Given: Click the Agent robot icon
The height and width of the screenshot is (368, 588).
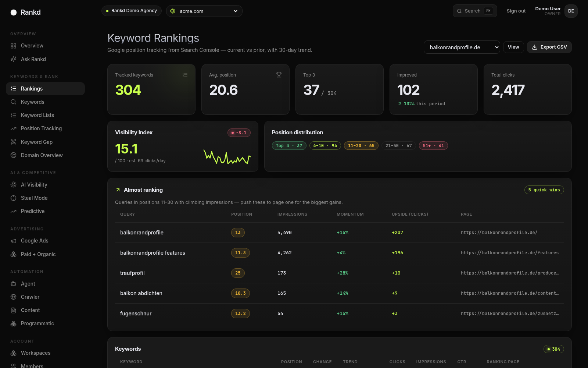Looking at the screenshot, I should (14, 284).
